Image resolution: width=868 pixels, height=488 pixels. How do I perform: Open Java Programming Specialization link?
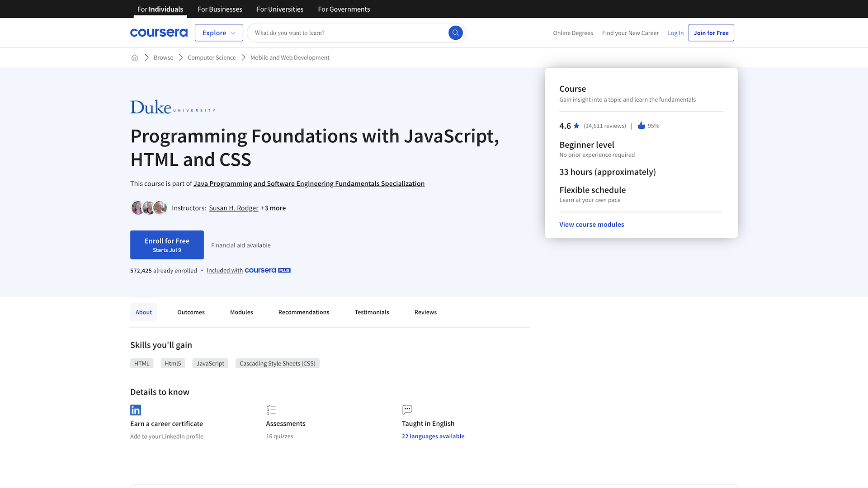pyautogui.click(x=309, y=183)
